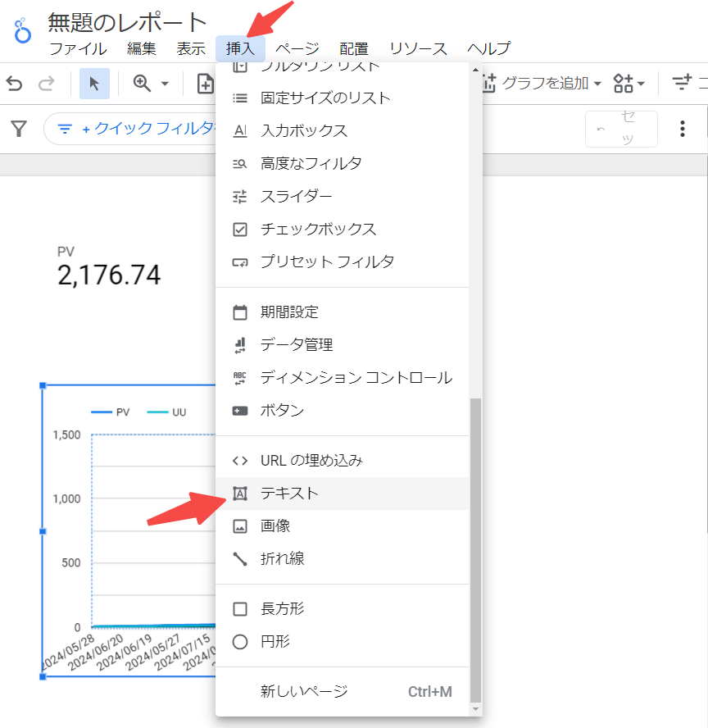Screen dimensions: 708x728
Task: Click the Looker Studio logo icon
Action: click(x=22, y=31)
